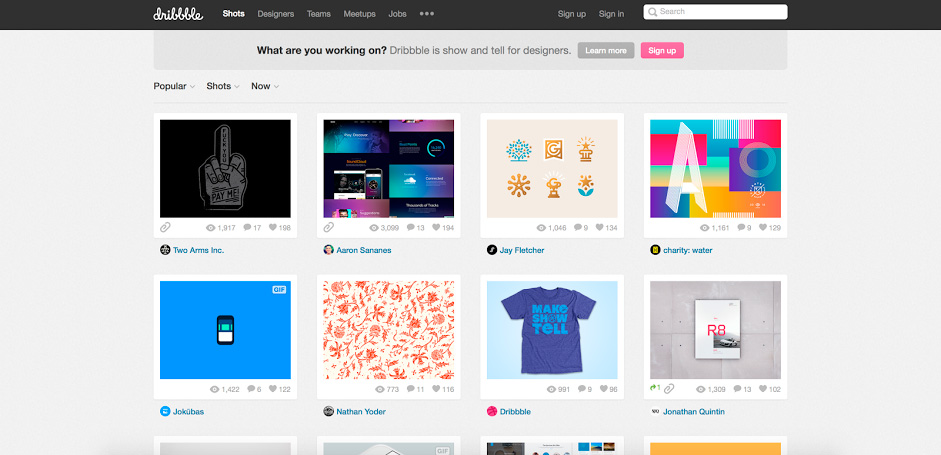The width and height of the screenshot is (941, 455).
Task: Click the Dribbble logo
Action: coord(178,14)
